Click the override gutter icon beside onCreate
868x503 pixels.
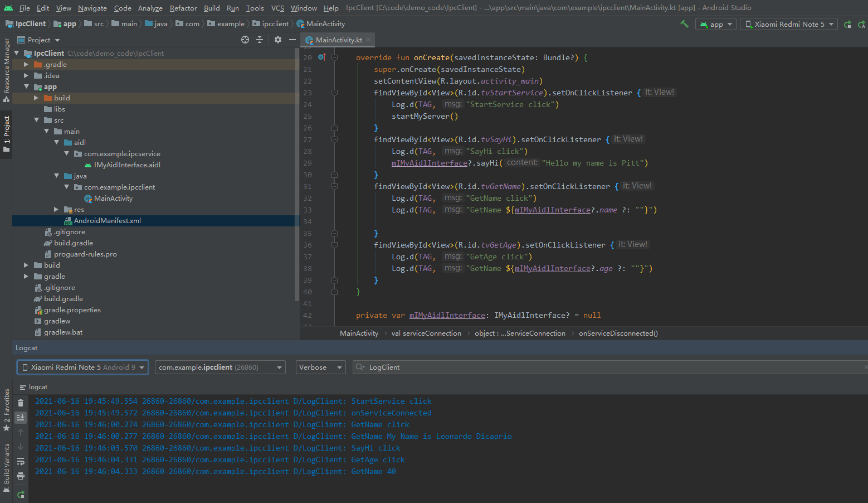pos(321,57)
